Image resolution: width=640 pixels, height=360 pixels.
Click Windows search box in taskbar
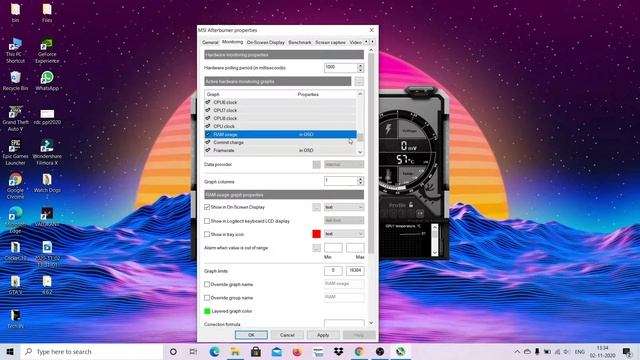tap(92, 351)
